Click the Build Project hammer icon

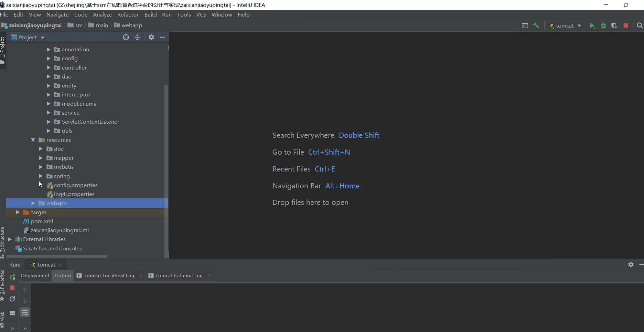coord(536,25)
